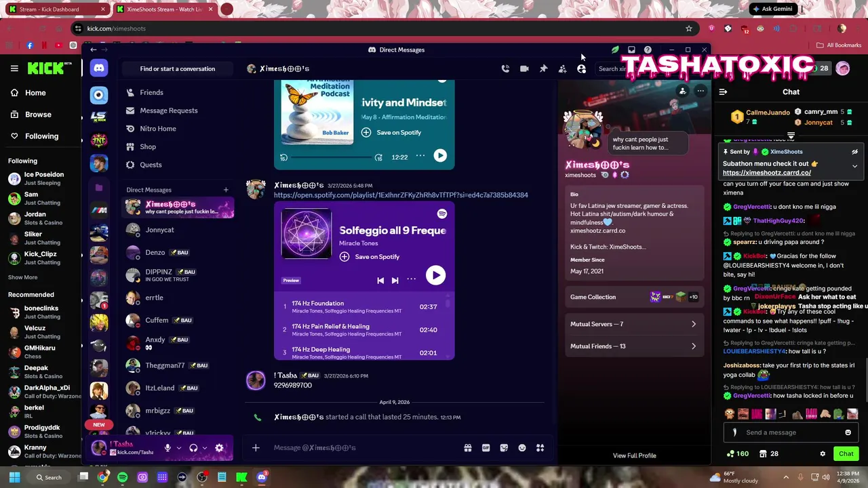Open the GIF picker button
868x488 pixels.
coord(486,447)
